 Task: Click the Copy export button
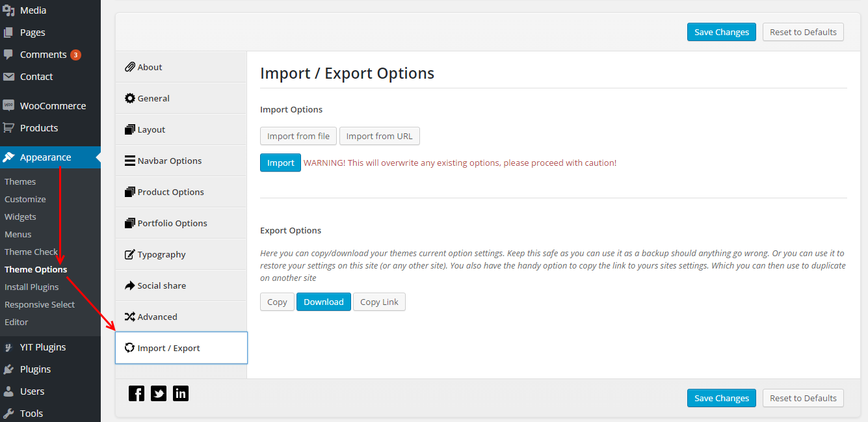pyautogui.click(x=277, y=302)
